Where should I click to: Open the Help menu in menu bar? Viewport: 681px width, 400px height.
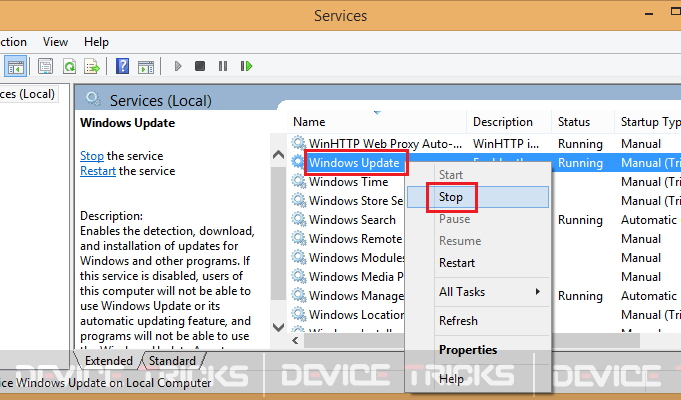point(96,42)
